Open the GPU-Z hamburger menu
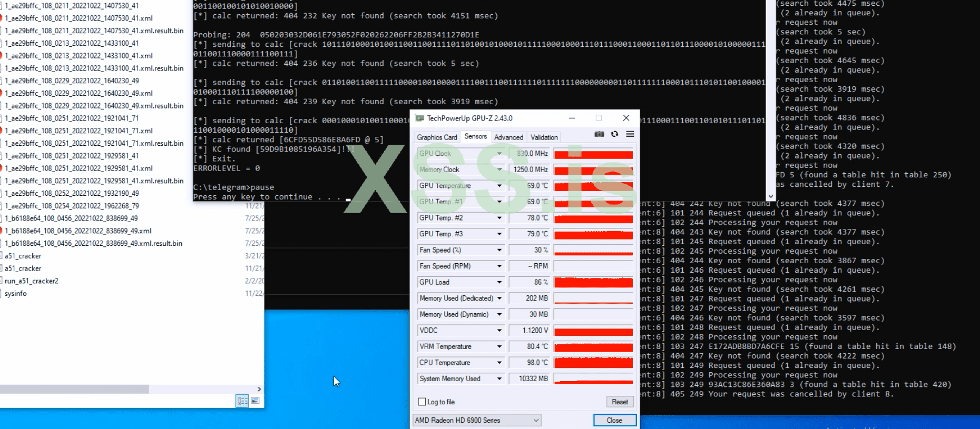Screen dimensions: 980x429 [x=630, y=134]
